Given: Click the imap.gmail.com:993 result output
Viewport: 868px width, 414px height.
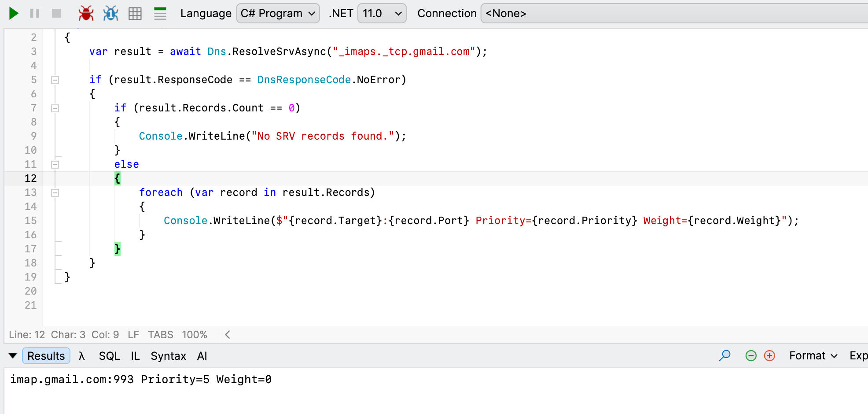Looking at the screenshot, I should 72,379.
